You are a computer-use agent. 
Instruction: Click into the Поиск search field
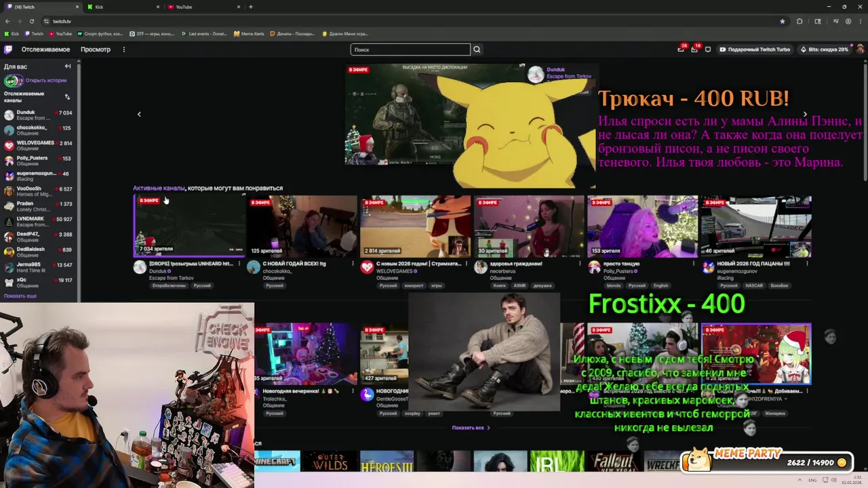tap(410, 49)
